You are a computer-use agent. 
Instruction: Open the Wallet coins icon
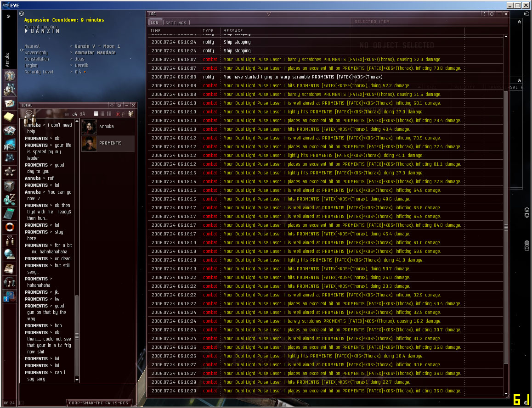10,200
